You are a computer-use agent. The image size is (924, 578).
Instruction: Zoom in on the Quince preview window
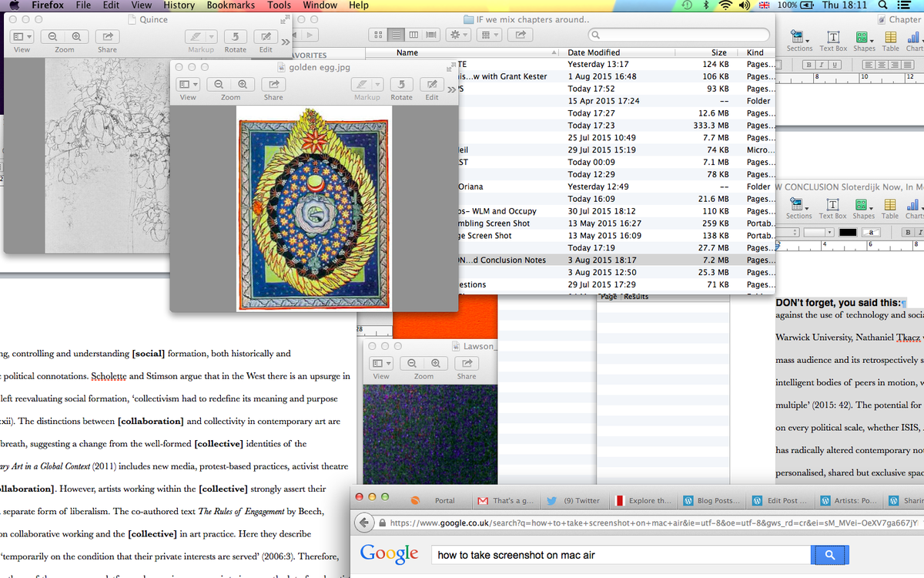[76, 36]
